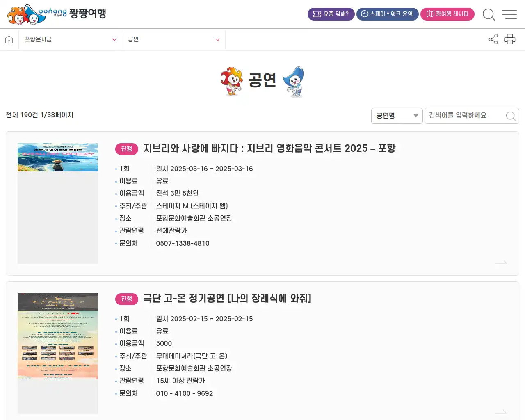This screenshot has height=420, width=525.
Task: Click the 팡여행 레시피 button
Action: [447, 14]
